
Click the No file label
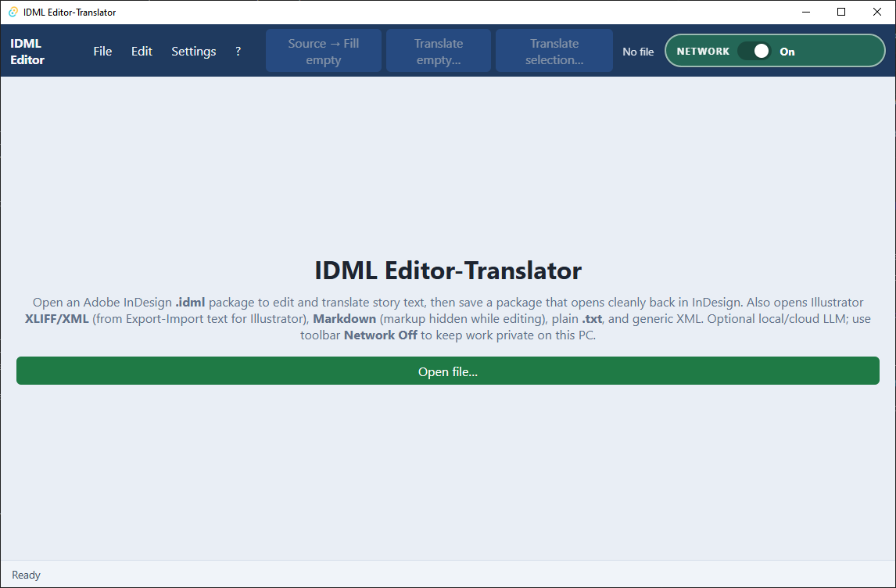(638, 52)
